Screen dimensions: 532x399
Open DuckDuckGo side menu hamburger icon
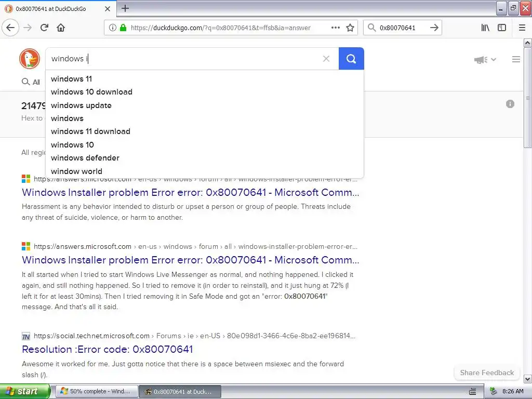516,59
